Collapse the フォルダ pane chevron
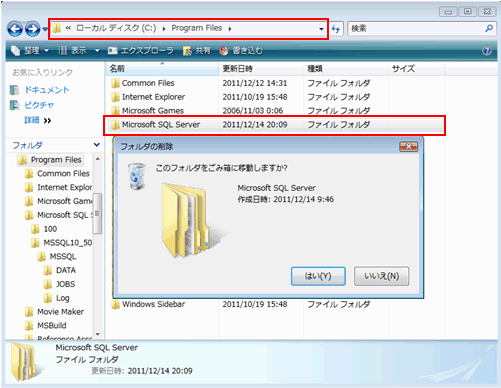The image size is (501, 388). point(97,145)
